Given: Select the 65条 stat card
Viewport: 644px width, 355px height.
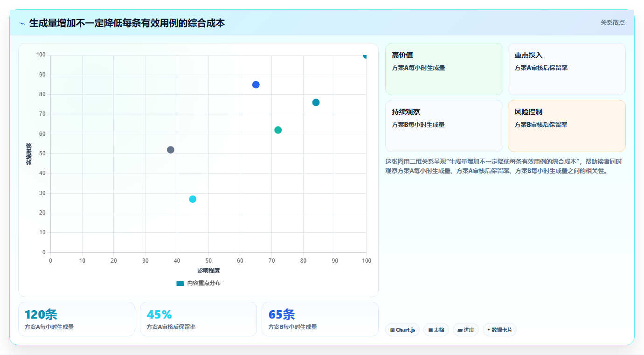Looking at the screenshot, I should [x=320, y=319].
